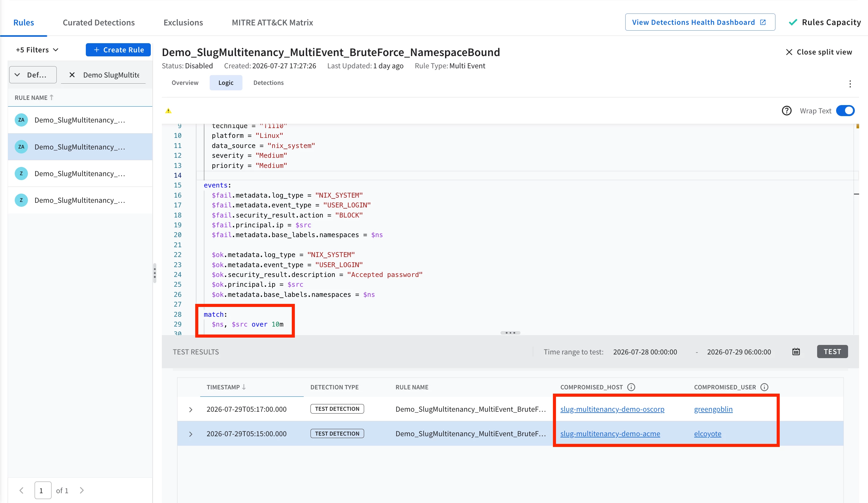Go to previous page of rules

(x=21, y=490)
